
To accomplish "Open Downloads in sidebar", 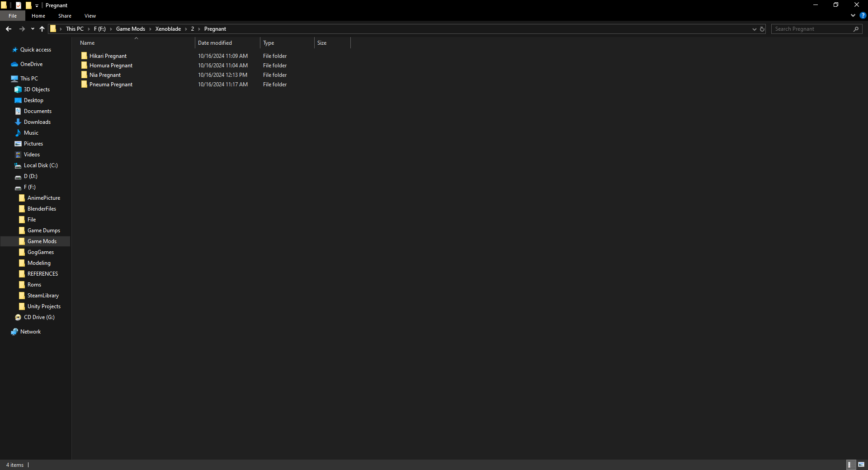I will 37,122.
